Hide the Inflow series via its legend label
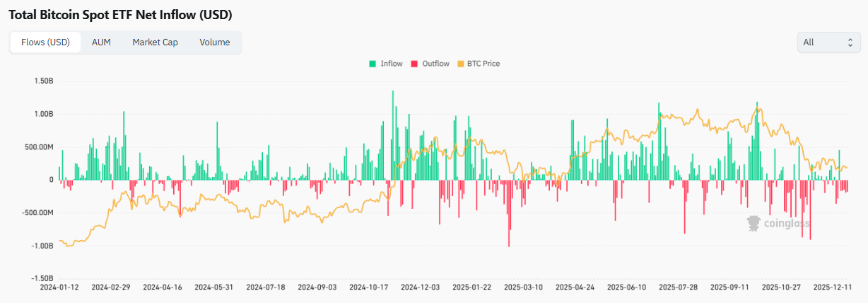 [391, 64]
